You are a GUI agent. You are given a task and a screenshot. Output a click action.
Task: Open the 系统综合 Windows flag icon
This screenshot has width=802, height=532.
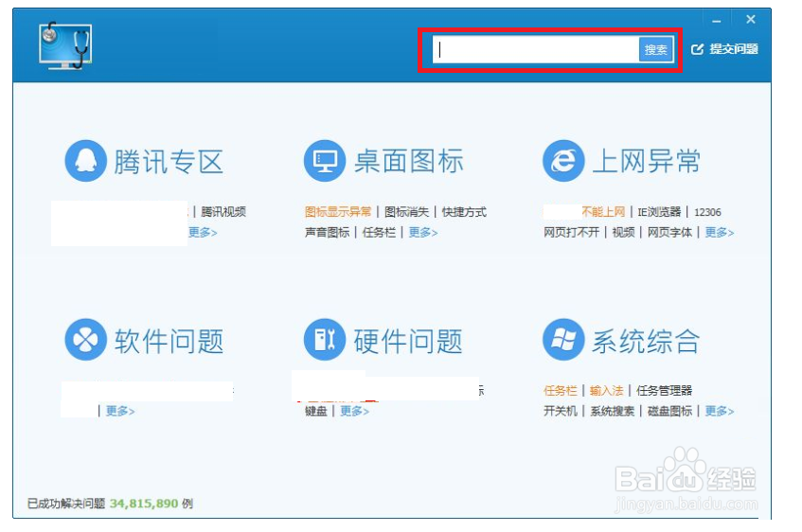(x=563, y=340)
